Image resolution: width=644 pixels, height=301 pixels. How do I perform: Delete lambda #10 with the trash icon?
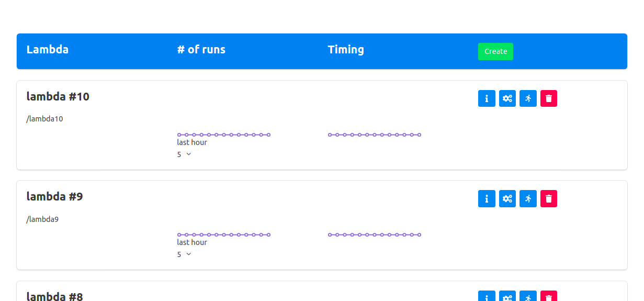point(549,98)
